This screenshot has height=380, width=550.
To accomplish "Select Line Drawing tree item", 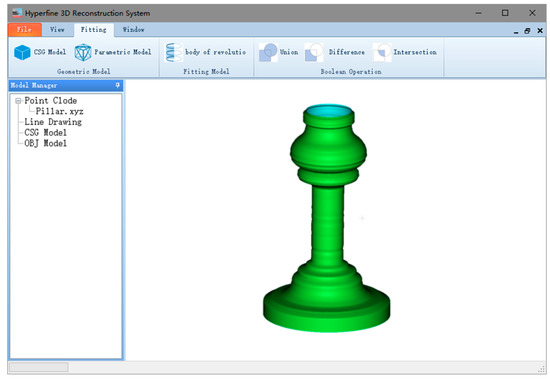I will click(53, 122).
